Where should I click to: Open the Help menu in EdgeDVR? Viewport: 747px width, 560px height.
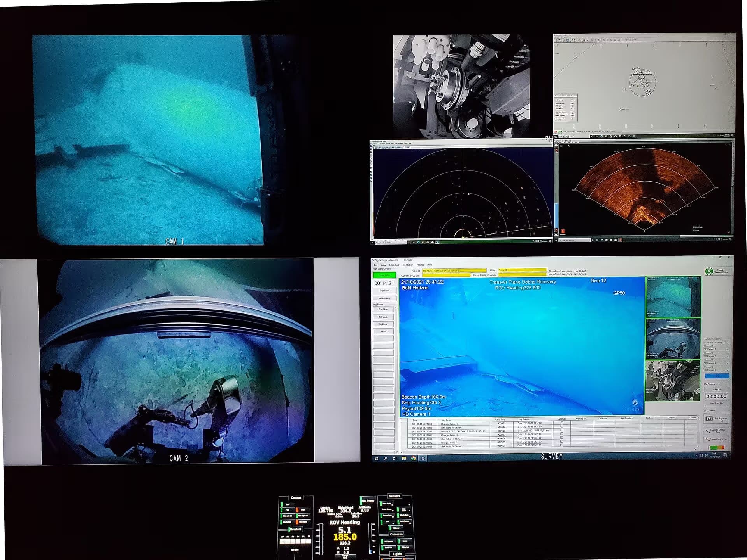[430, 265]
